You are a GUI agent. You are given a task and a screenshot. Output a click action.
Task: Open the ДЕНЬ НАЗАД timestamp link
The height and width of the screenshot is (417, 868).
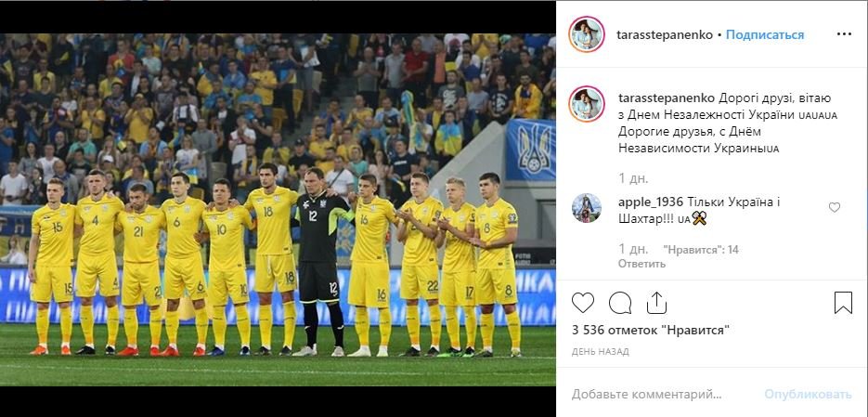(x=600, y=352)
